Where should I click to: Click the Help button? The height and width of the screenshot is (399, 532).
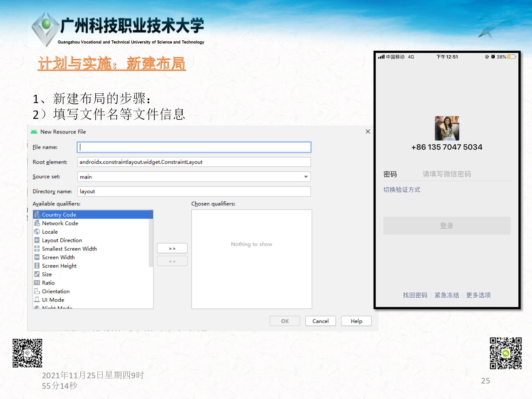pos(356,321)
